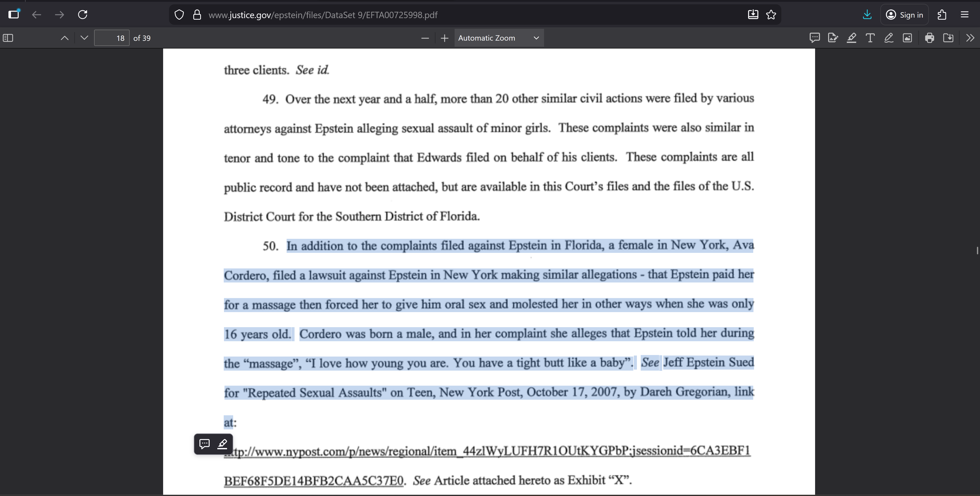Toggle the highlight tool in toolbar
The image size is (980, 496).
851,38
